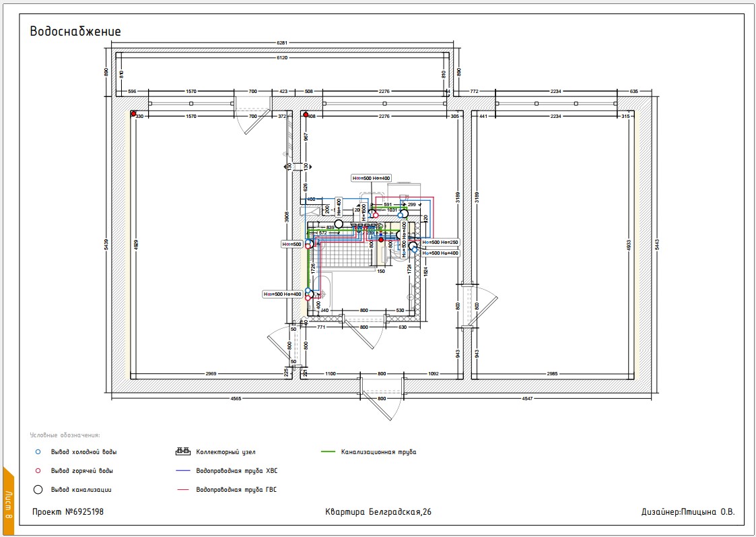Click the hot water outlet legend symbol

pyautogui.click(x=38, y=471)
